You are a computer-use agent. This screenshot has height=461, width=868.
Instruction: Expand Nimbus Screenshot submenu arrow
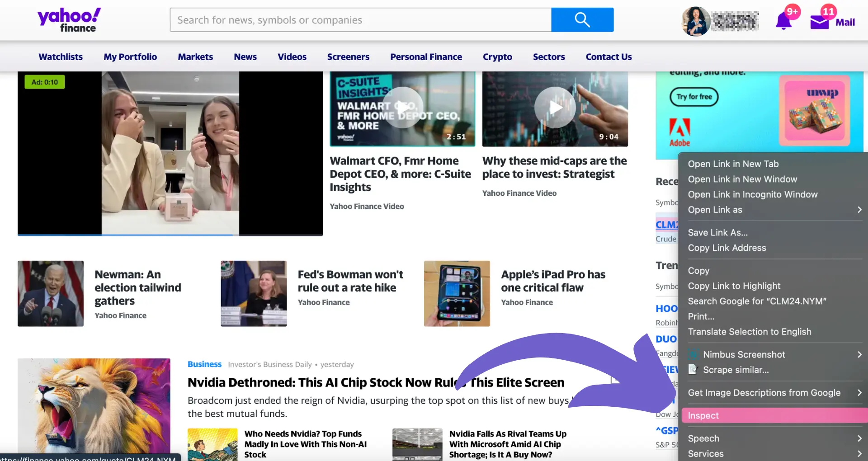859,355
